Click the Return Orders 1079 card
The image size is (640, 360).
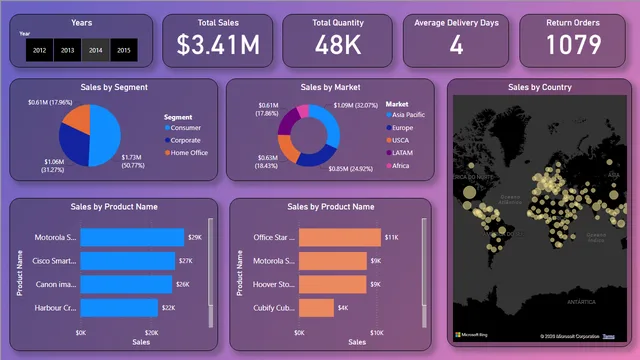tap(573, 41)
